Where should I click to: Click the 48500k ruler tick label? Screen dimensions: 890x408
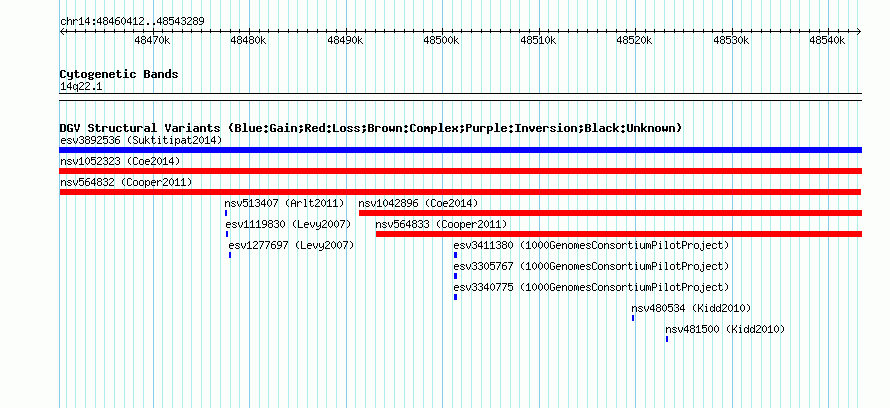pos(441,41)
